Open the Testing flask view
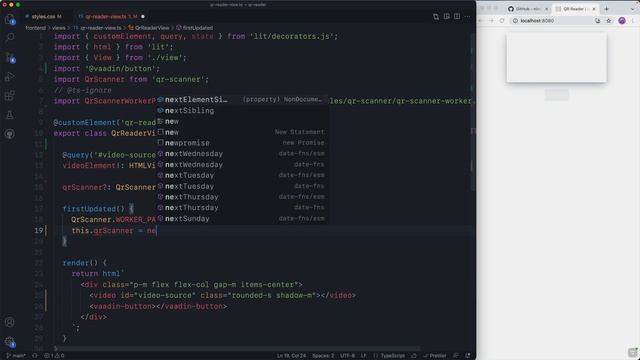Image resolution: width=640 pixels, height=360 pixels. (x=10, y=115)
